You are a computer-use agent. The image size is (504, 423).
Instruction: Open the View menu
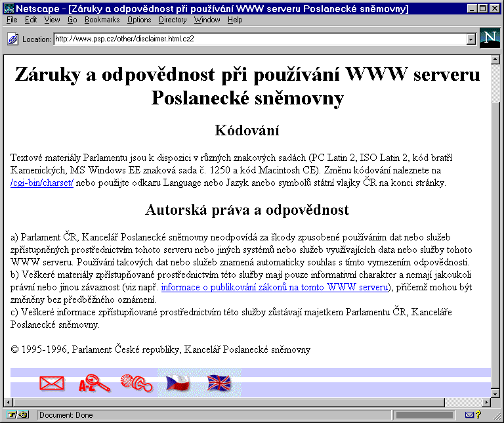52,20
